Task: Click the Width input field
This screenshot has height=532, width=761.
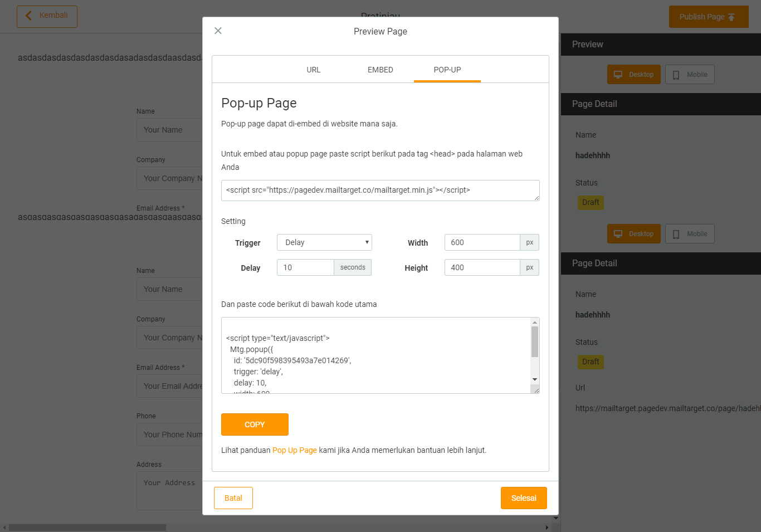Action: click(482, 242)
